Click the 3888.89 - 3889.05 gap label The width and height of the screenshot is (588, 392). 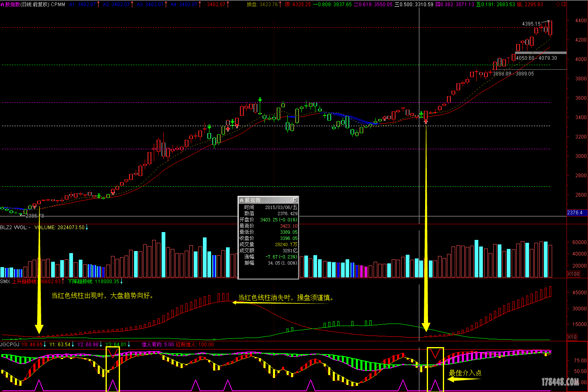(513, 74)
